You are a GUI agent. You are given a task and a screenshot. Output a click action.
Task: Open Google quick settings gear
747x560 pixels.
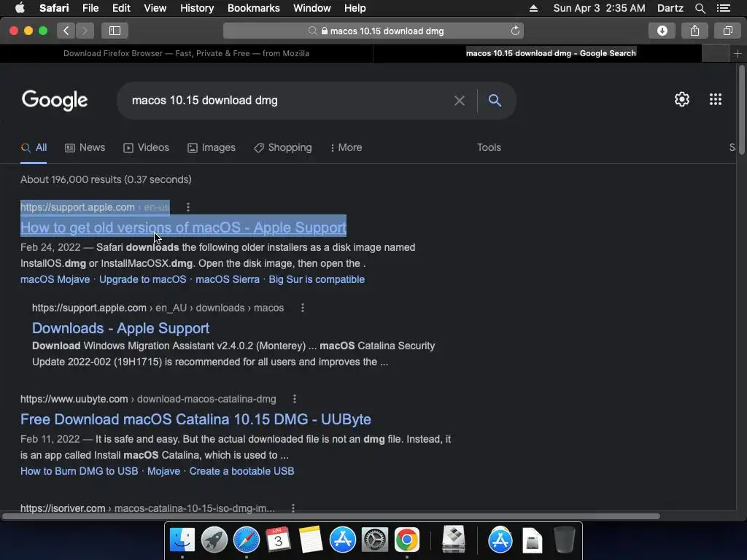point(682,99)
